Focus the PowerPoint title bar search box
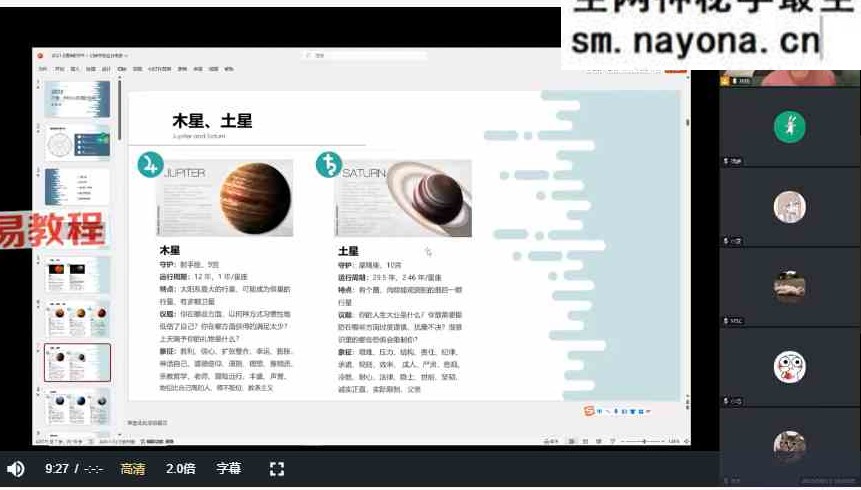Image resolution: width=861 pixels, height=490 pixels. (365, 55)
